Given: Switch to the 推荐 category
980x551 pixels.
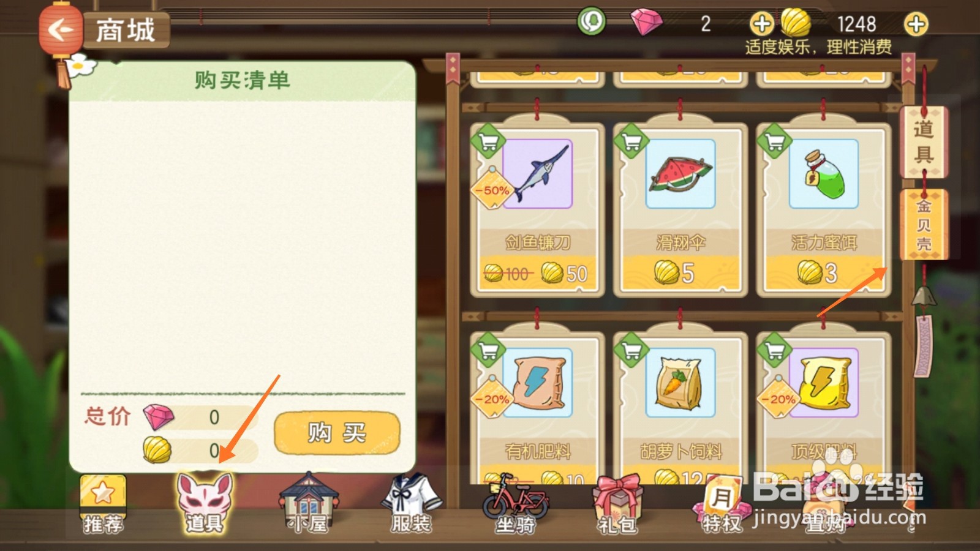Looking at the screenshot, I should [x=103, y=503].
